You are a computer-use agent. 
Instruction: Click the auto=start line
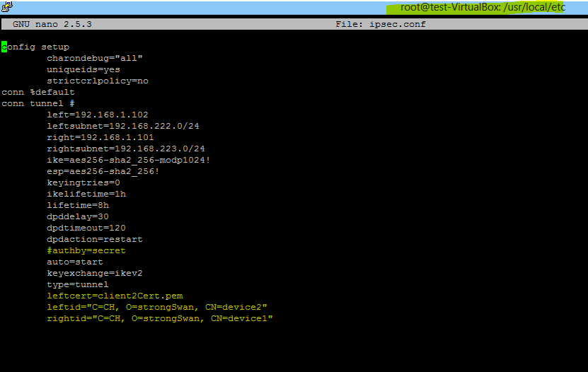coord(74,262)
